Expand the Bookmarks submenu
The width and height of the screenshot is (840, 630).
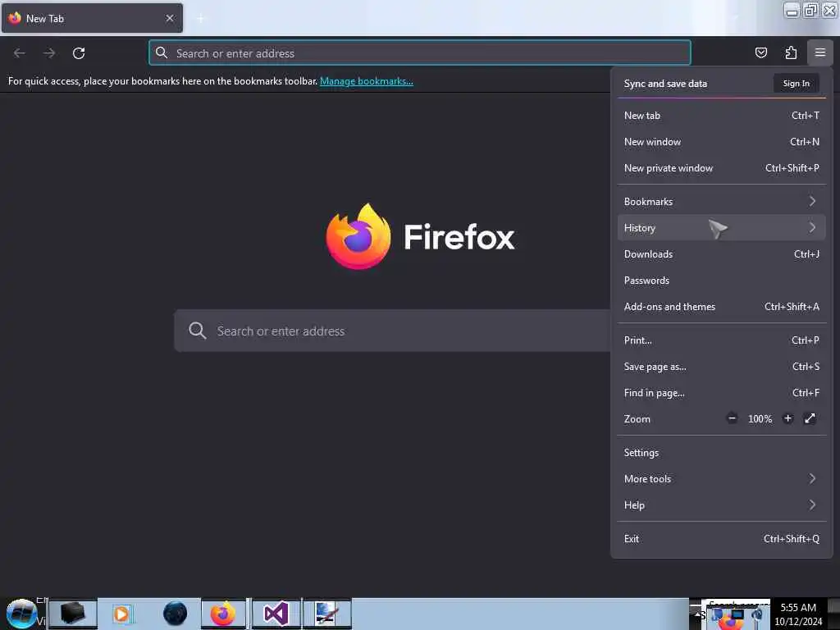[722, 202]
